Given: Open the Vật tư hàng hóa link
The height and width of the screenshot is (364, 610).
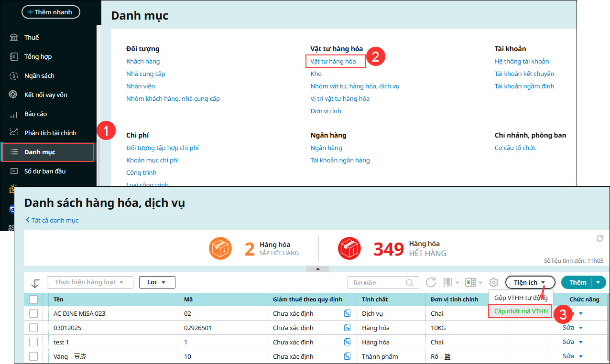Looking at the screenshot, I should click(333, 61).
